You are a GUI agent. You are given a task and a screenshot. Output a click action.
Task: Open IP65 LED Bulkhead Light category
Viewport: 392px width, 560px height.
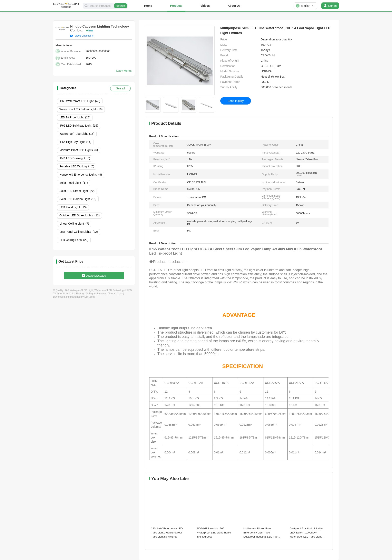pos(79,126)
